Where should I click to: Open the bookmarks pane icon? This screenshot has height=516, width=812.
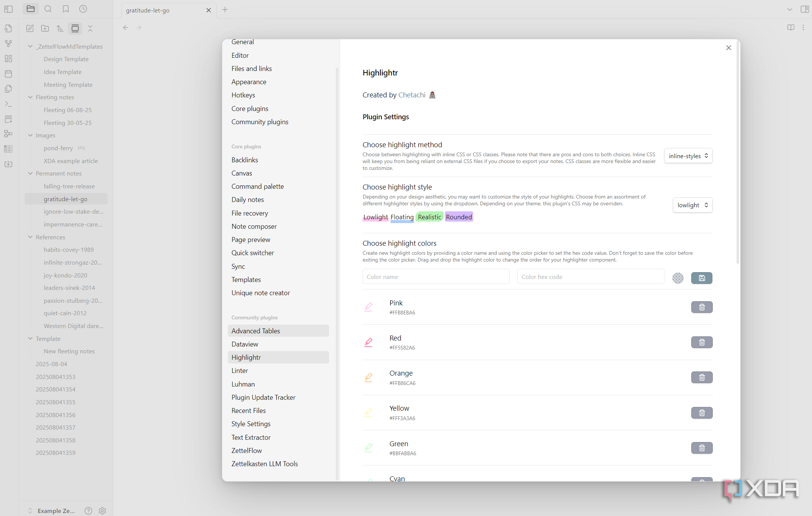pyautogui.click(x=66, y=9)
